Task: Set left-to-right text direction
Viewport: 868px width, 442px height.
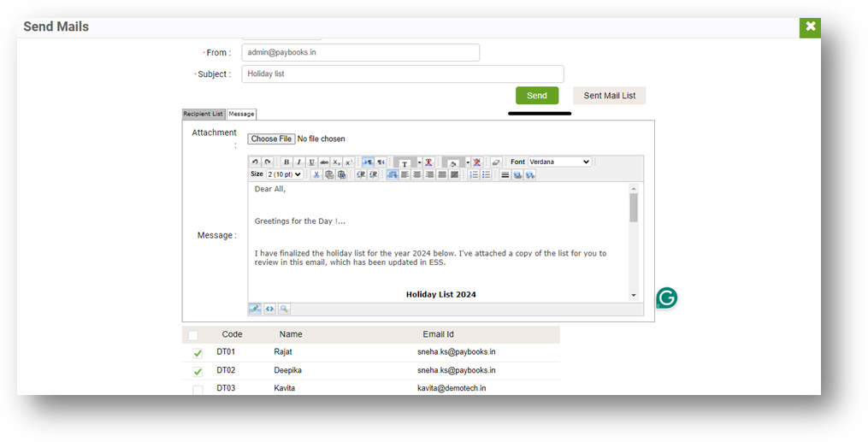Action: 369,162
